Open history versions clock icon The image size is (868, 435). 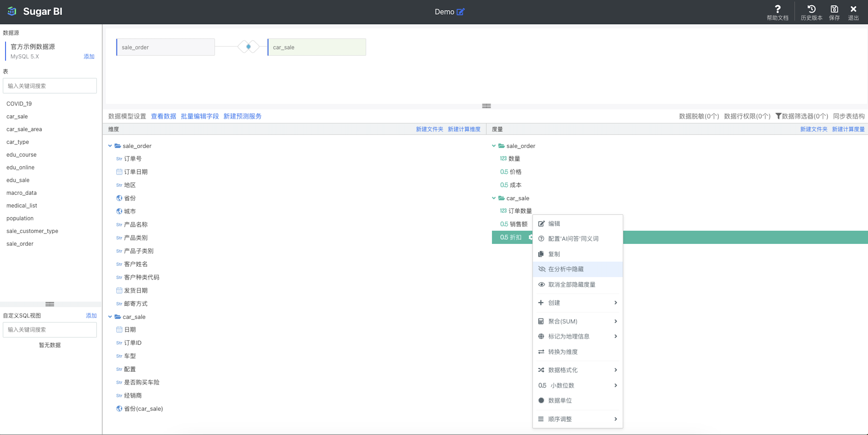811,9
